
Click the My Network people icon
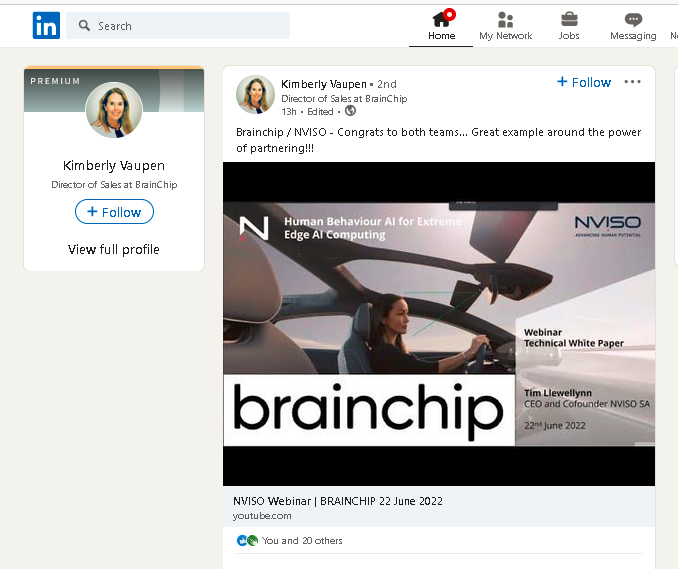tap(505, 19)
